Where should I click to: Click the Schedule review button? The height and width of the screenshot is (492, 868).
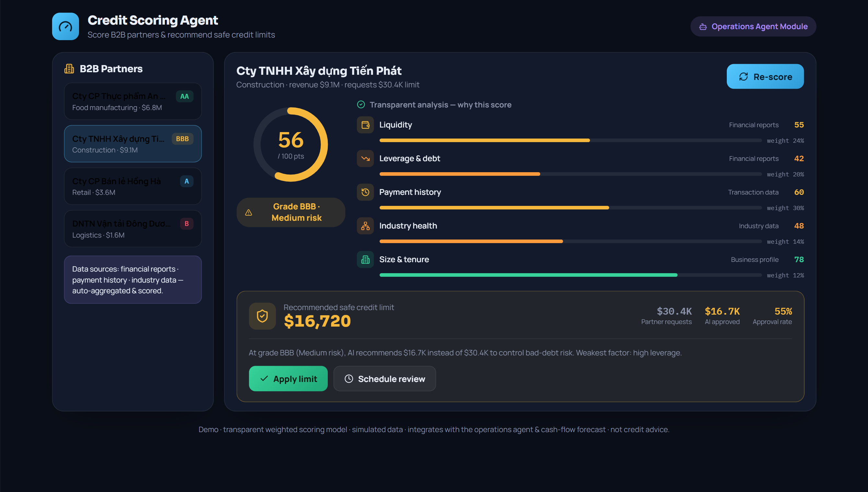[385, 378]
